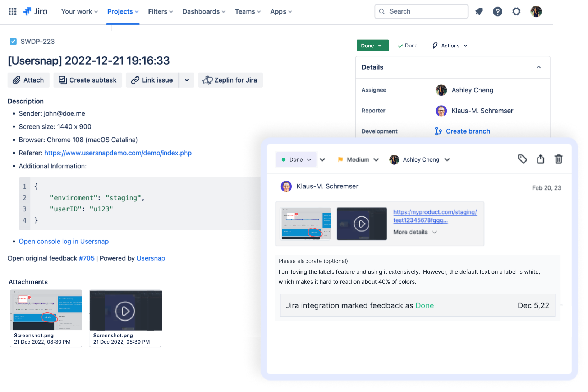Open the Actions dropdown
The width and height of the screenshot is (588, 392).
tap(450, 46)
